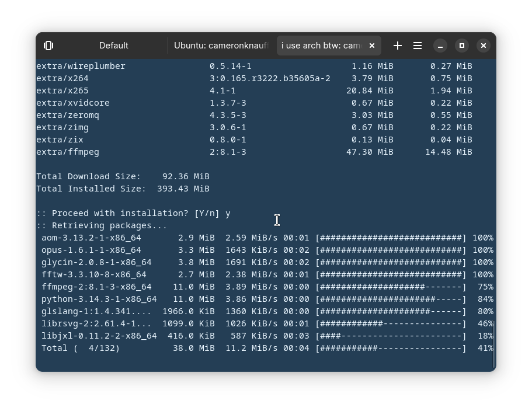
Task: Click the ffmpeg download progress bar
Action: [391, 287]
